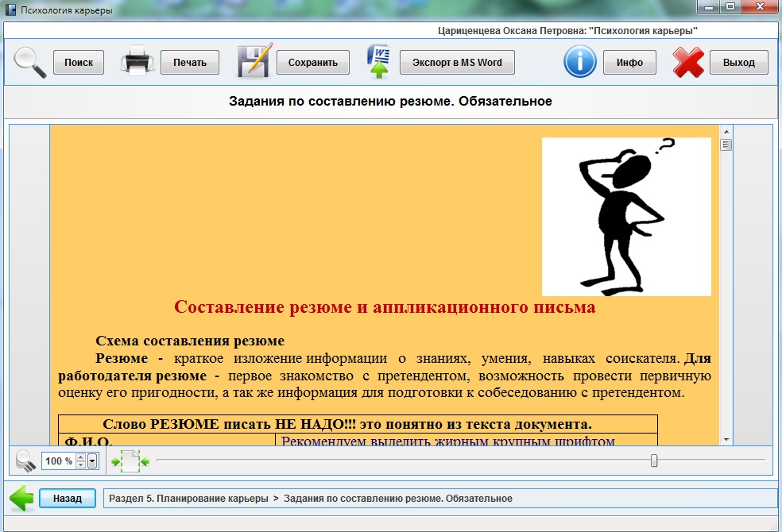
Task: Click the magnifying glass search icon
Action: 30,63
